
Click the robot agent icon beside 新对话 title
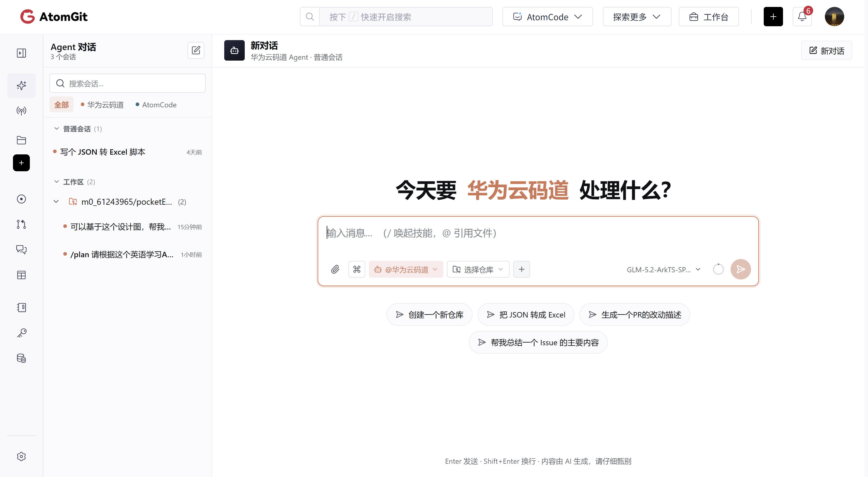(x=234, y=51)
